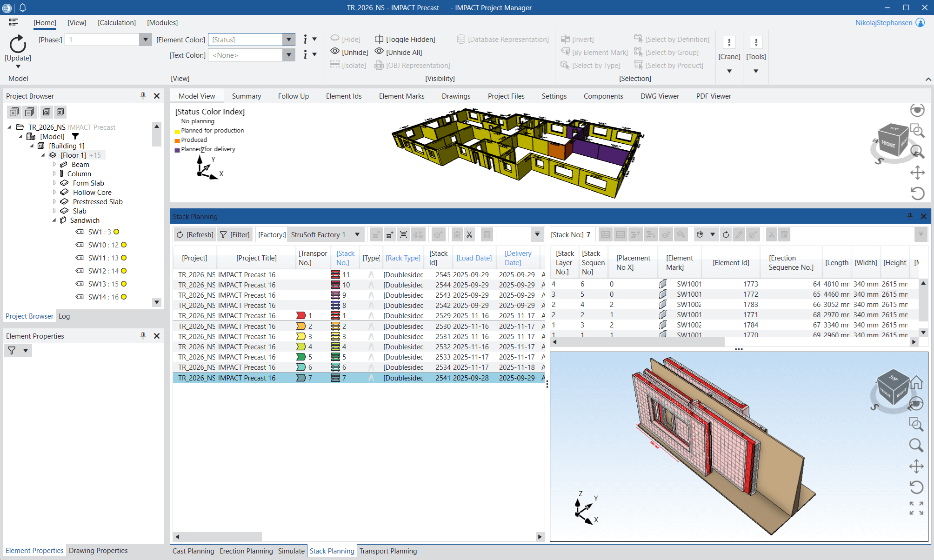Open the Phase dropdown
The image size is (934, 560).
(145, 40)
